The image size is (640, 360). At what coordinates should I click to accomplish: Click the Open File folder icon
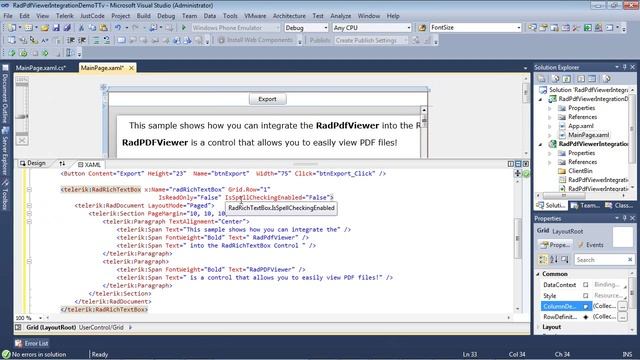point(45,28)
